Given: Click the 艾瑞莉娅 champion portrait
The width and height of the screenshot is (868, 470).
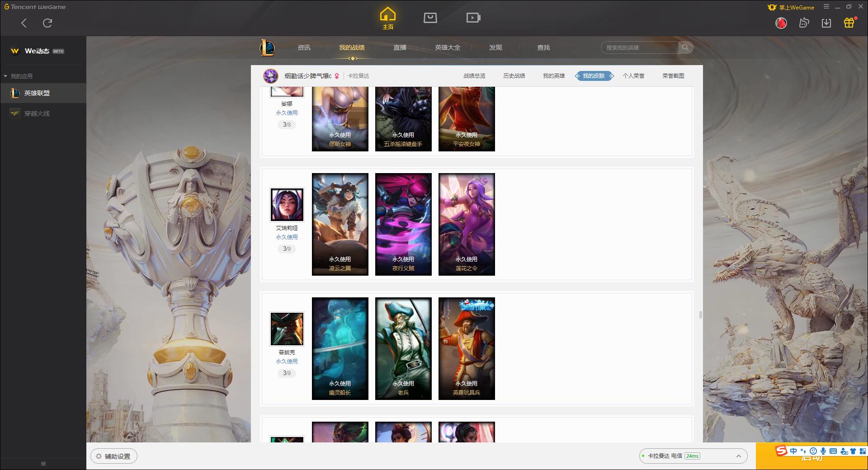Looking at the screenshot, I should click(287, 205).
